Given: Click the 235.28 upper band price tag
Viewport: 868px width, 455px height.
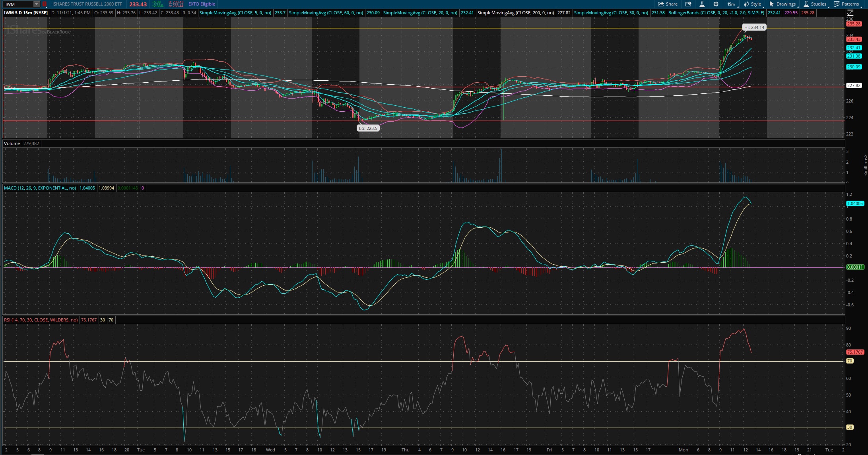Looking at the screenshot, I should pos(854,24).
